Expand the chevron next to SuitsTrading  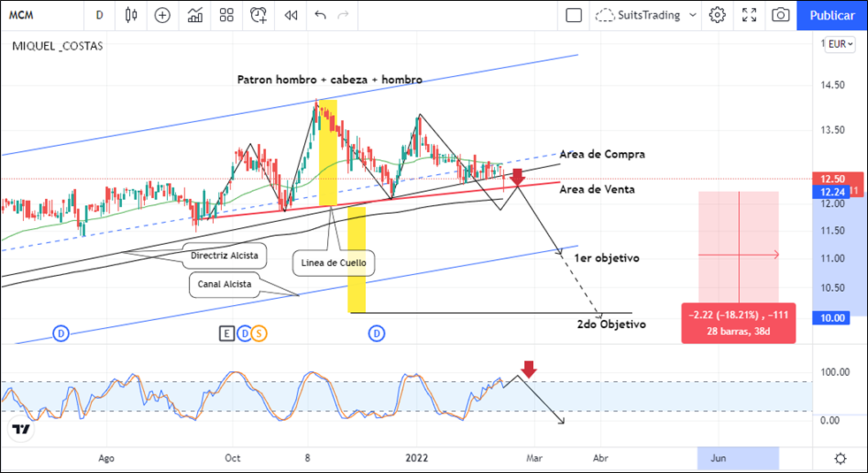pos(693,15)
